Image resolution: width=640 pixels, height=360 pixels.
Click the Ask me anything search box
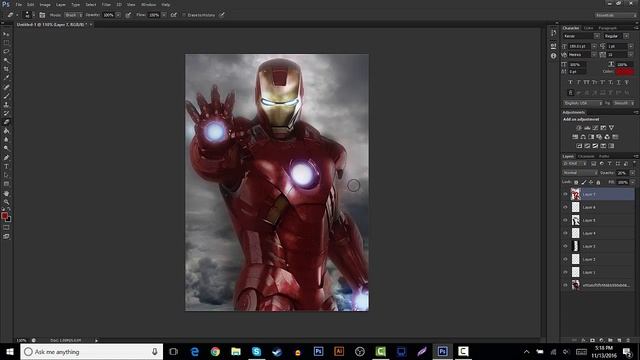click(x=91, y=351)
